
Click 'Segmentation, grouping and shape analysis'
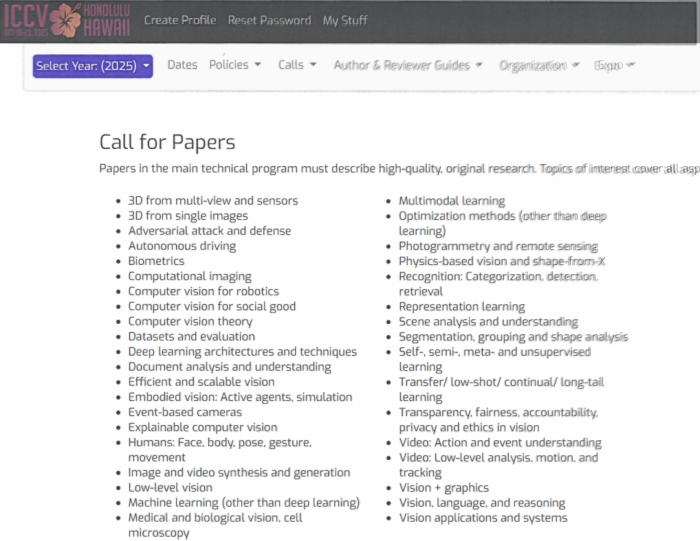(x=513, y=337)
